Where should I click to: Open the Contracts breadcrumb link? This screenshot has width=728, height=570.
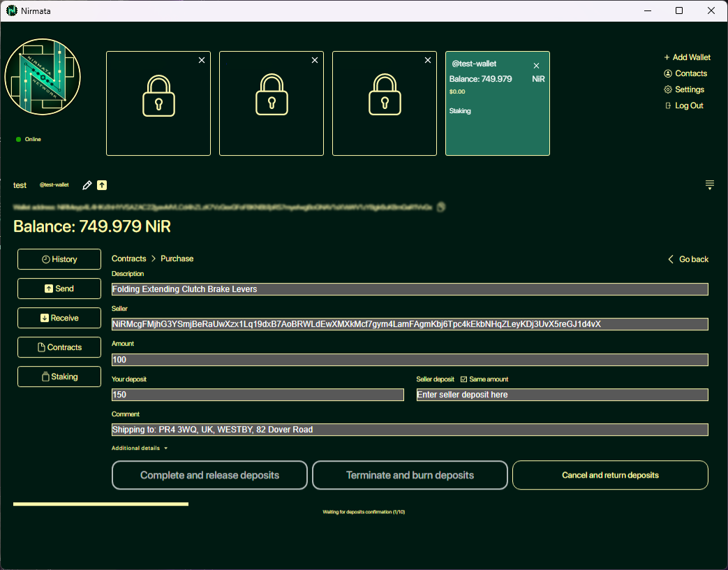coord(129,258)
